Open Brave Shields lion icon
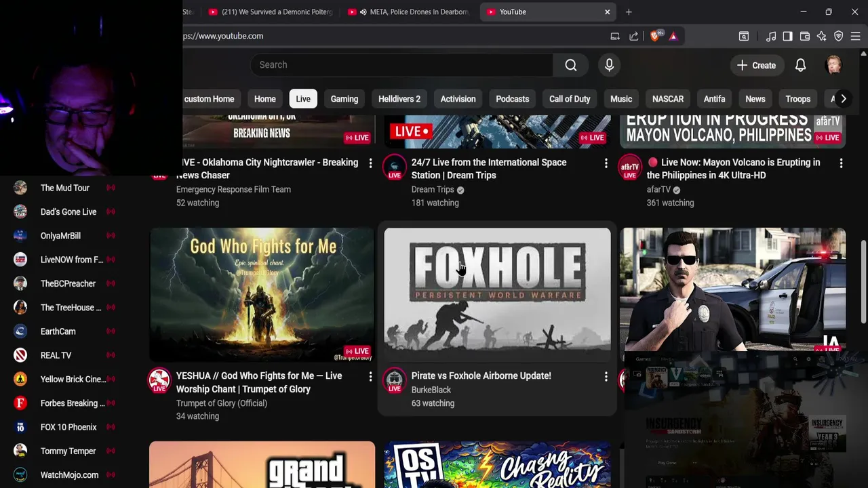 (x=655, y=36)
